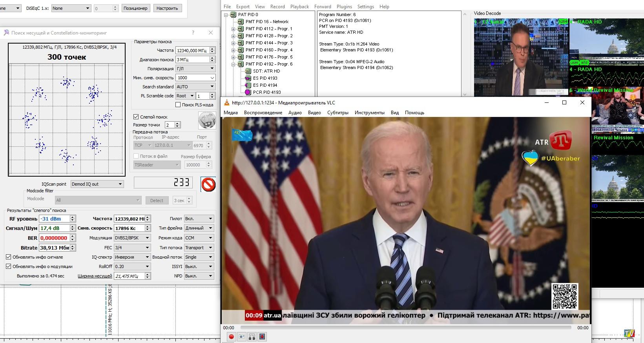Image resolution: width=644 pixels, height=343 pixels.
Task: Open the Search standard AUTO dropdown
Action: coord(195,87)
